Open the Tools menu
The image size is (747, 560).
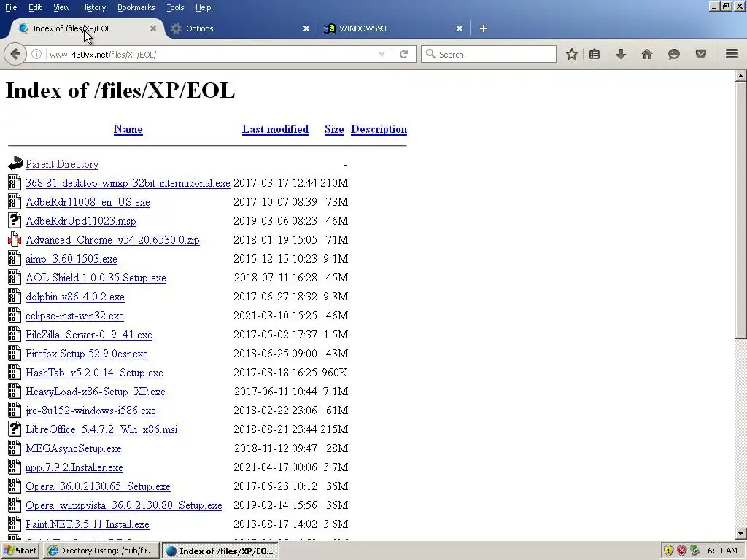[x=175, y=7]
